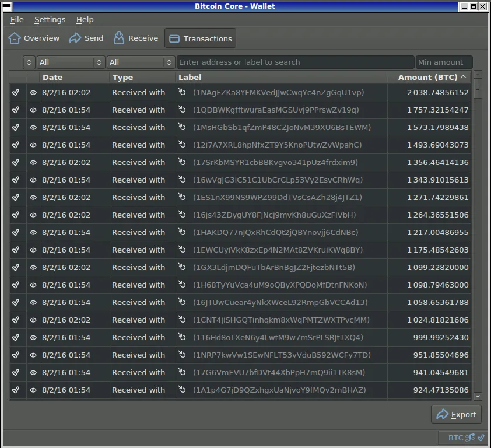Click eye icon for 1 264.36551506 row
The image size is (491, 448).
click(33, 215)
